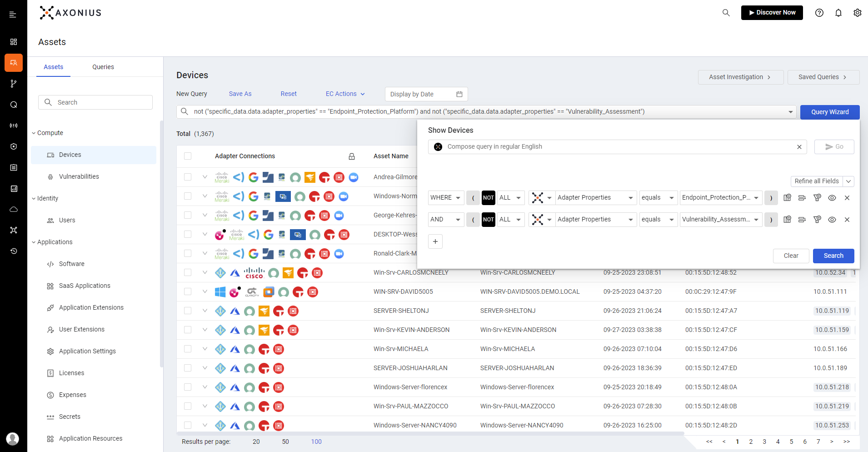868x452 pixels.
Task: Go to results page 3
Action: (x=764, y=441)
